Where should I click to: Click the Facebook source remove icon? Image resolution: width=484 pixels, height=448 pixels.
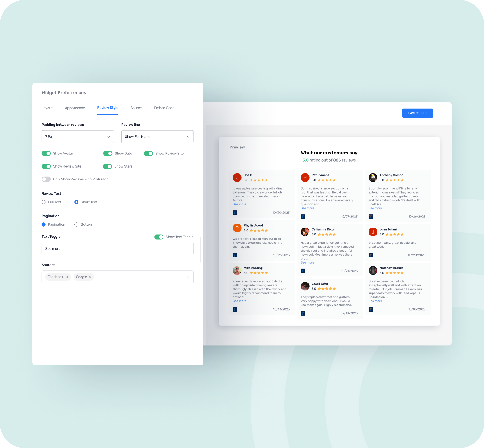click(67, 277)
